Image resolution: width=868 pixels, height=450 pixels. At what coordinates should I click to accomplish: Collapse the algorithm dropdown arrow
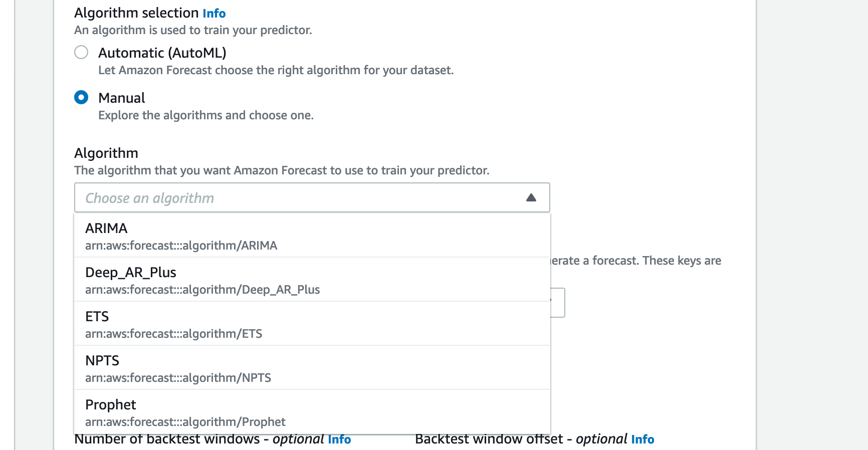[531, 198]
